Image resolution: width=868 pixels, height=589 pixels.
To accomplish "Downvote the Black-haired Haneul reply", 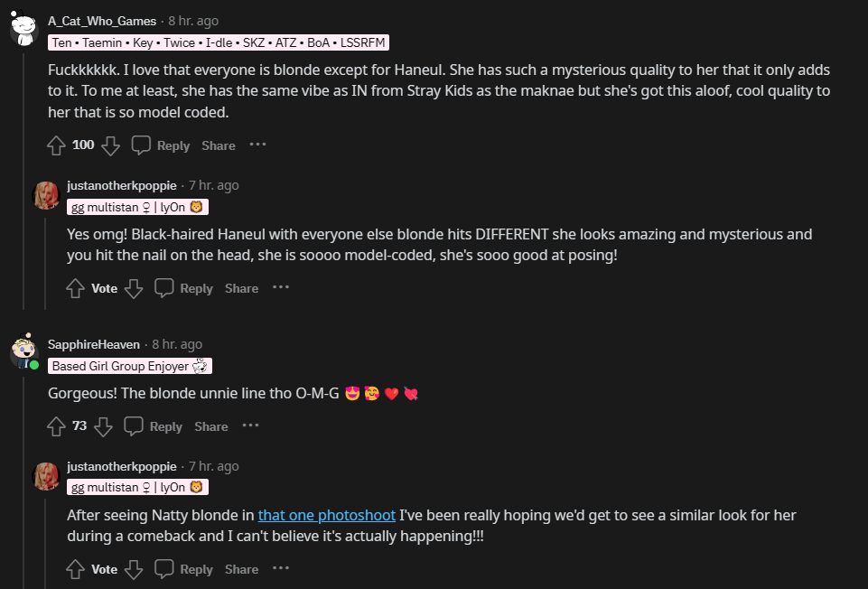I will pyautogui.click(x=133, y=288).
